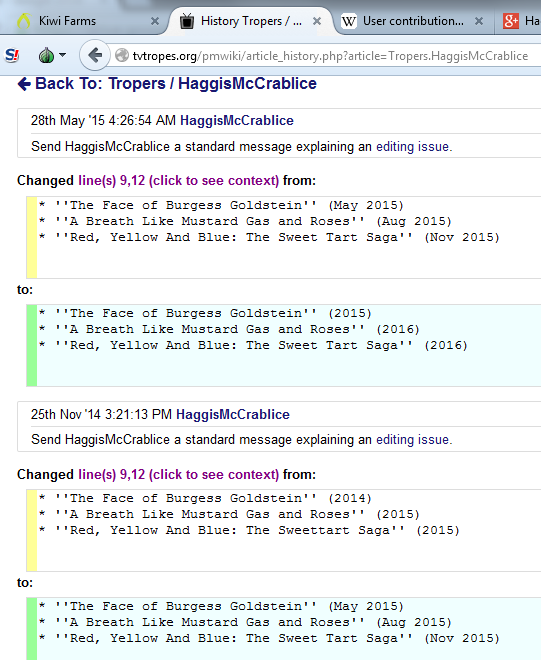Click new line 'Mustard Gas and Roses (2016)'

coord(229,330)
